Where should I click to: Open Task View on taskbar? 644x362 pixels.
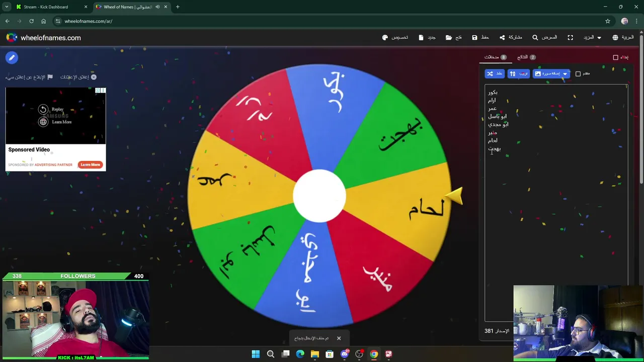click(x=285, y=354)
